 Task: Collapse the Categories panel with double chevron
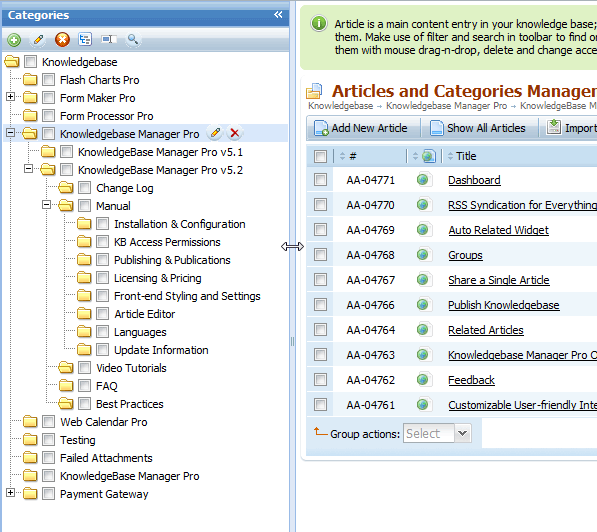coord(278,14)
